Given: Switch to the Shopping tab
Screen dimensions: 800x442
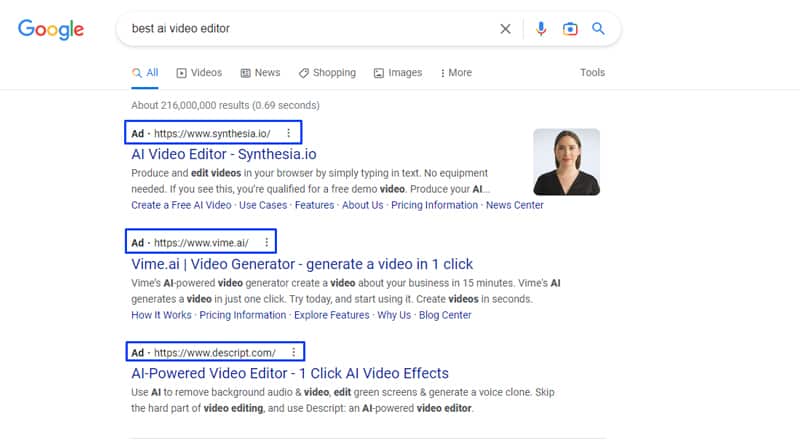Looking at the screenshot, I should coord(327,73).
